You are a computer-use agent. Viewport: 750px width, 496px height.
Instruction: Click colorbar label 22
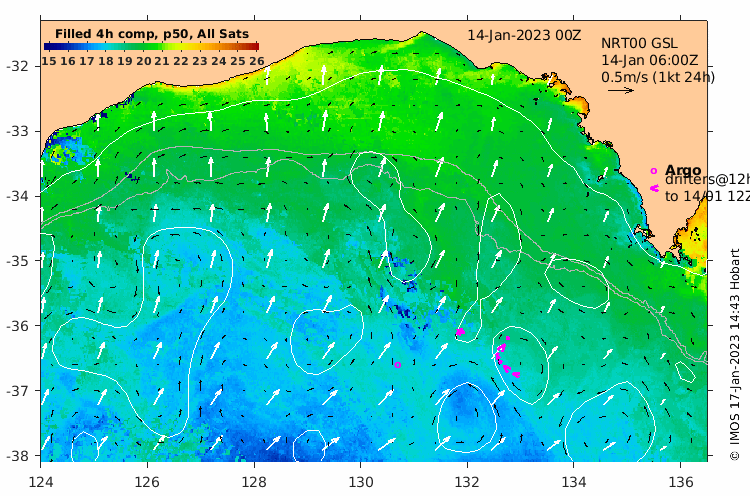pos(181,61)
